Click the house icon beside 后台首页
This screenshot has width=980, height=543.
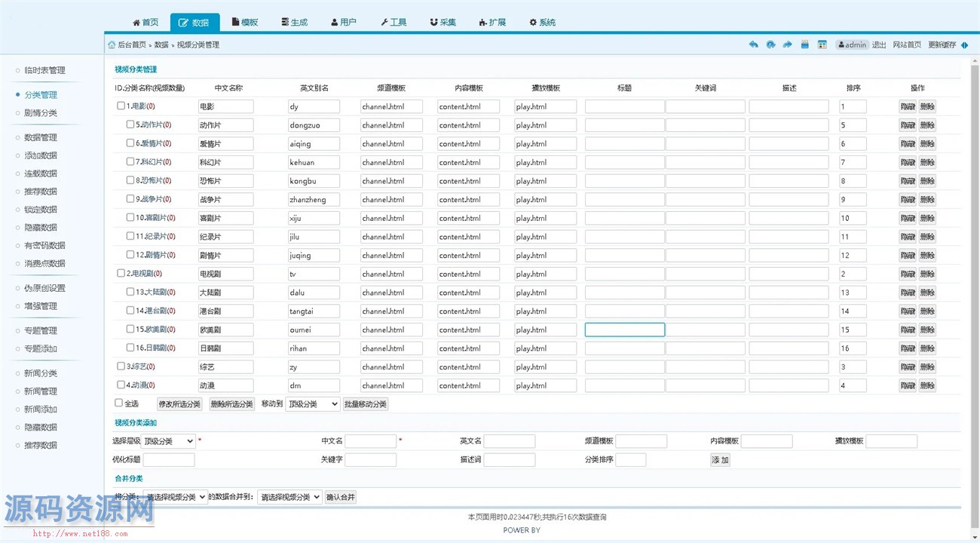click(x=112, y=44)
